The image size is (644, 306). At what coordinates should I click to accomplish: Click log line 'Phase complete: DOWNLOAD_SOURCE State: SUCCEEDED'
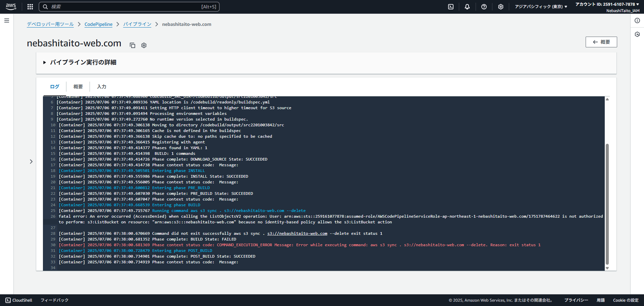[163, 159]
